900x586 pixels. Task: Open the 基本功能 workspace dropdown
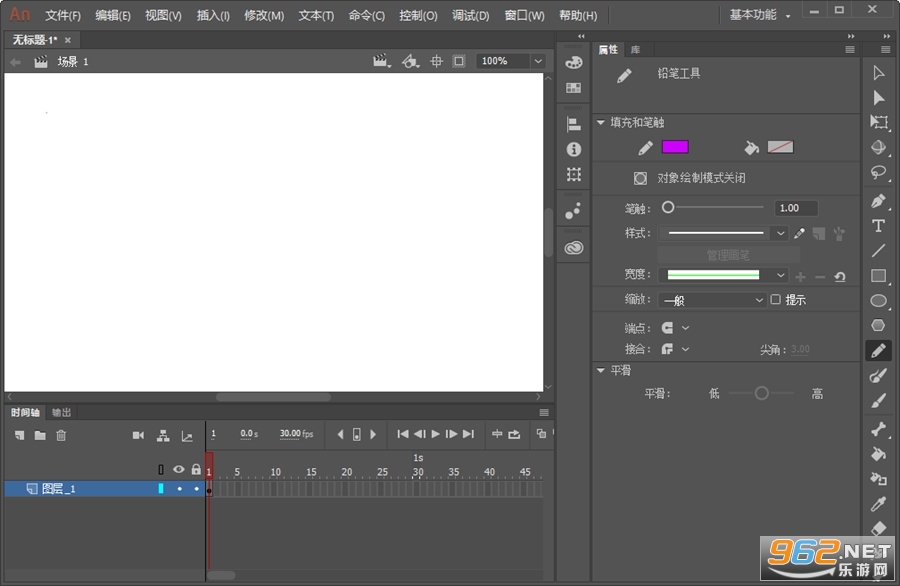(759, 15)
